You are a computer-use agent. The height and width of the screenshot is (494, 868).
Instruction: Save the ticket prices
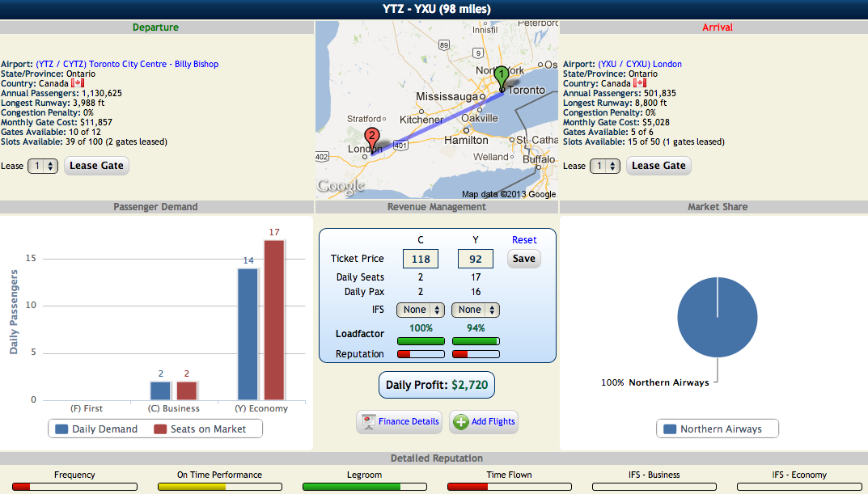tap(523, 259)
